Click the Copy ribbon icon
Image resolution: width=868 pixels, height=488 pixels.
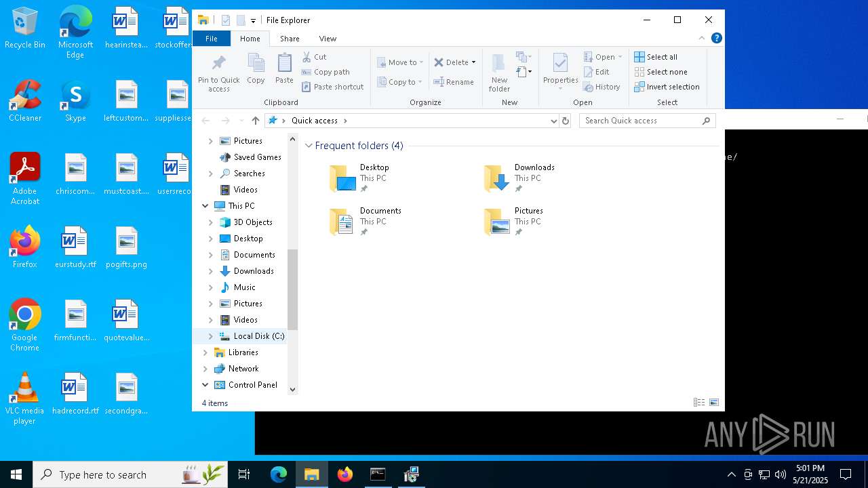click(x=256, y=68)
